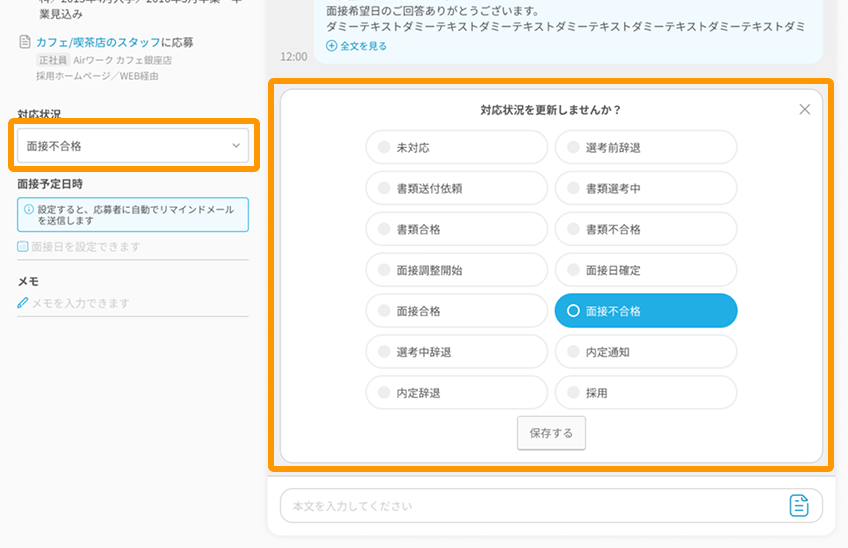Select 採用 status
The image size is (848, 548).
646,392
